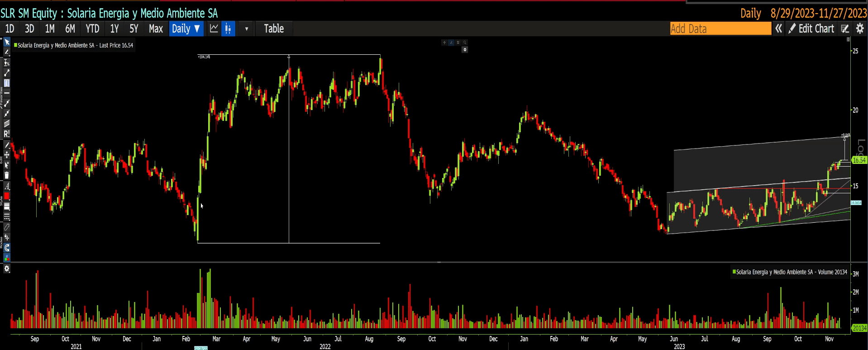868x350 pixels.
Task: Select the add-point cursor tool
Action: [7, 165]
